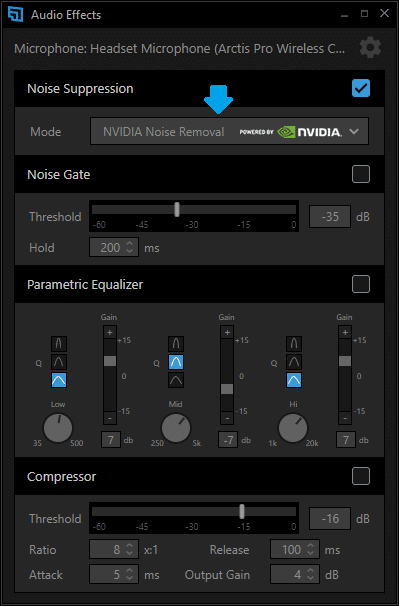
Task: Select the medium Q curve for Low band
Action: (x=59, y=362)
